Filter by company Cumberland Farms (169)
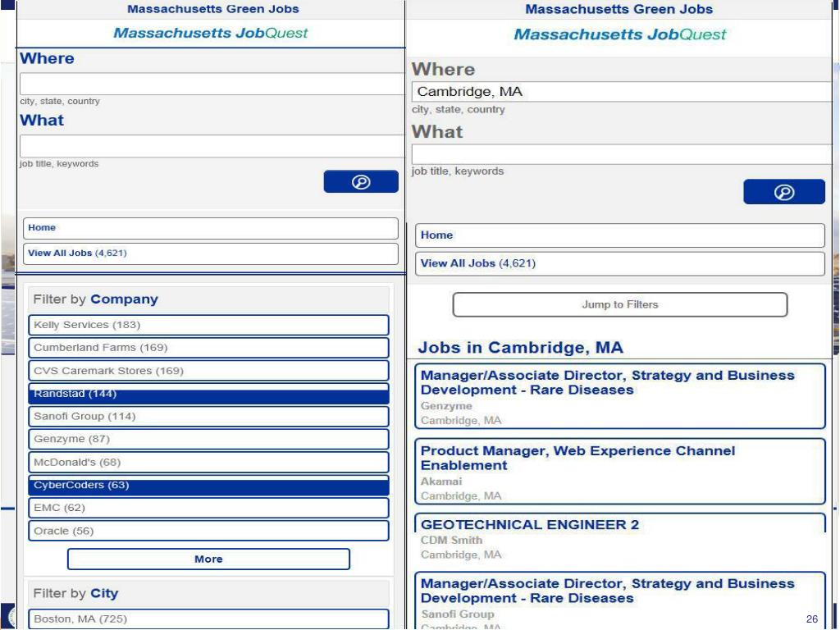The image size is (840, 630). tap(208, 348)
